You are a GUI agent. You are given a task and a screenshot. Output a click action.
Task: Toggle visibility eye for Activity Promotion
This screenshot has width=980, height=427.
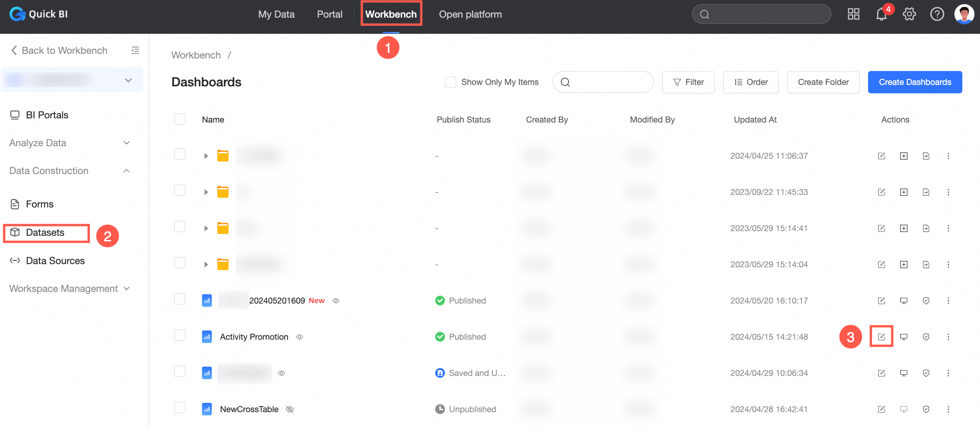[x=300, y=337]
